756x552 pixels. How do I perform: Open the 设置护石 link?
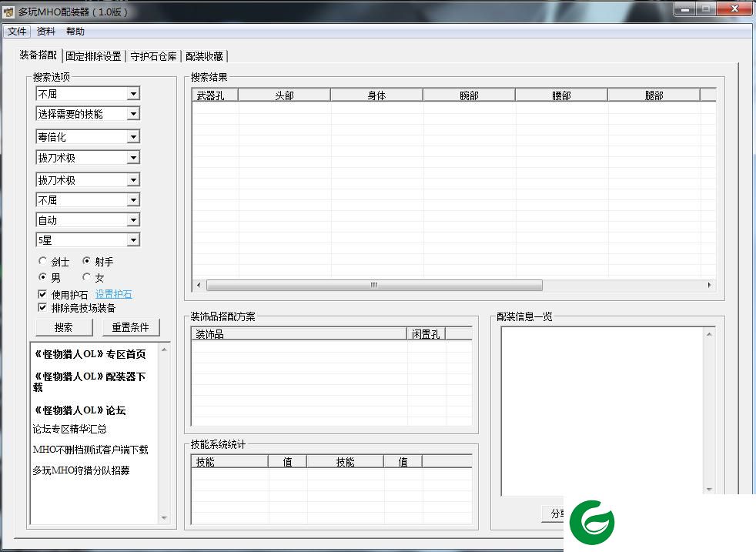(113, 294)
